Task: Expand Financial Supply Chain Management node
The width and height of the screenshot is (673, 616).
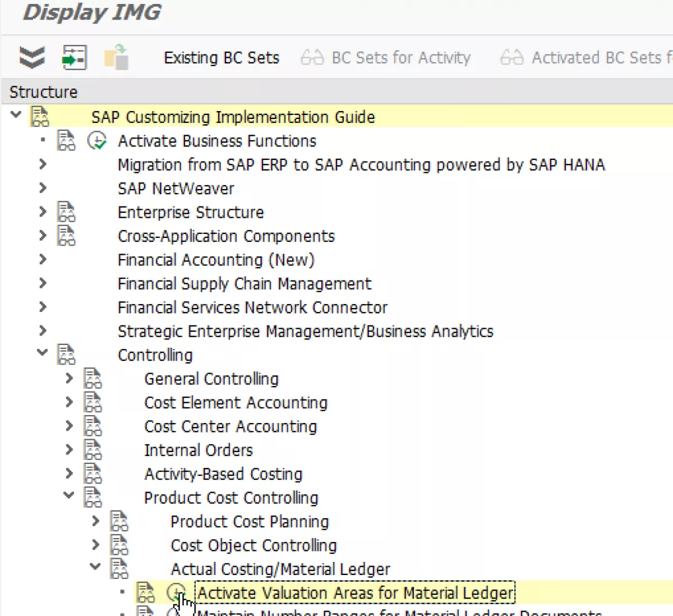Action: click(43, 283)
